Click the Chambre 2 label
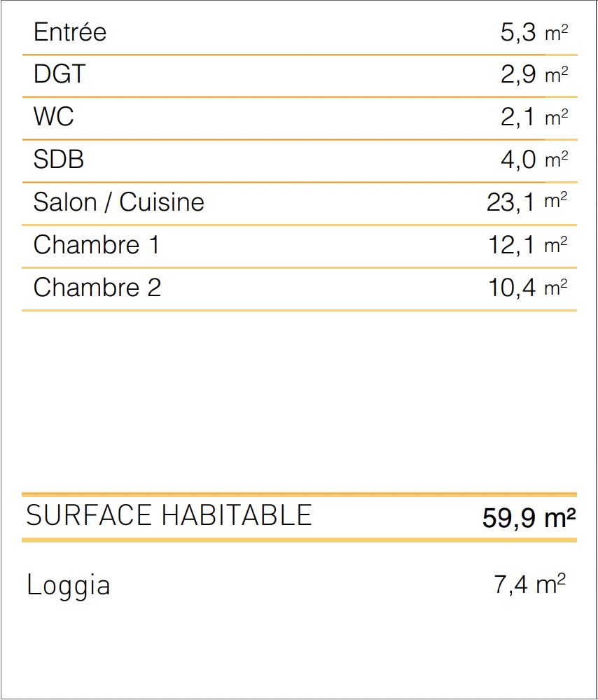The image size is (598, 700). 97,288
